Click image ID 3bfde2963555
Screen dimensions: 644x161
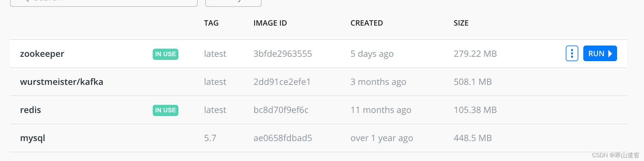[283, 54]
